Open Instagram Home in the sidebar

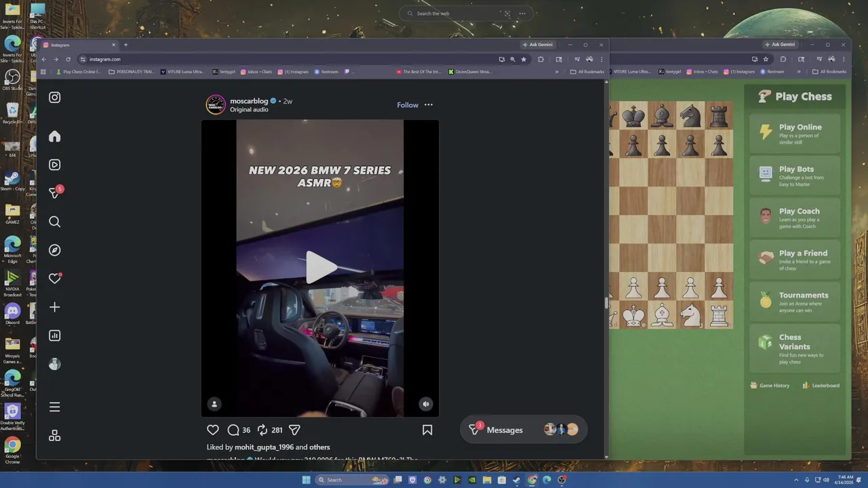click(55, 136)
